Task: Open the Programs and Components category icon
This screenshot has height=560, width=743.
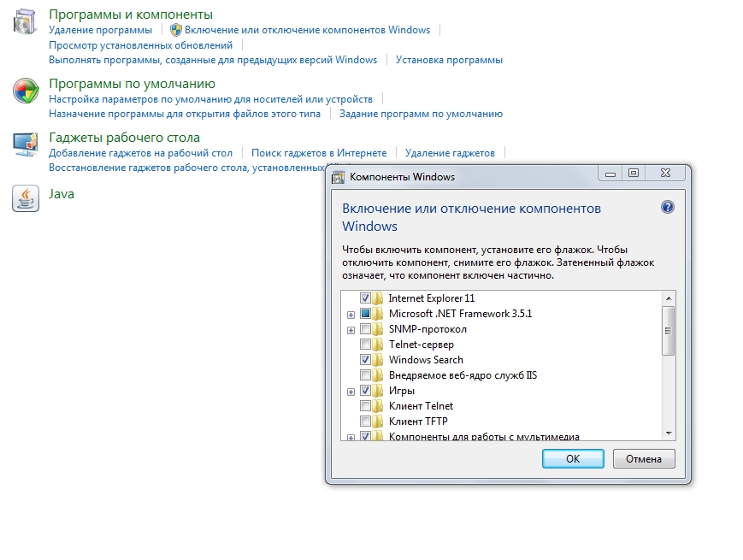Action: tap(25, 21)
